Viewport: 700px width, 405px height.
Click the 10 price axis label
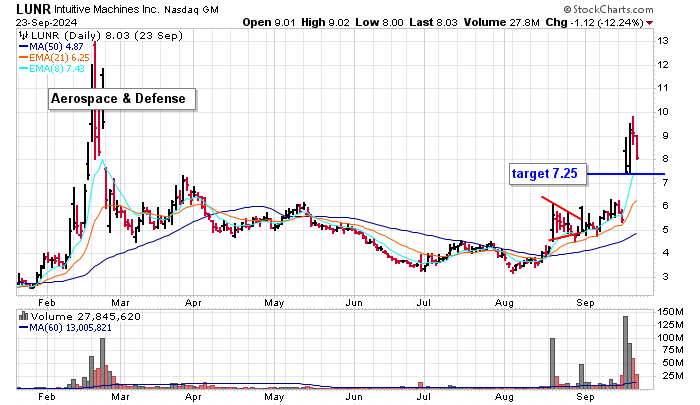click(662, 112)
